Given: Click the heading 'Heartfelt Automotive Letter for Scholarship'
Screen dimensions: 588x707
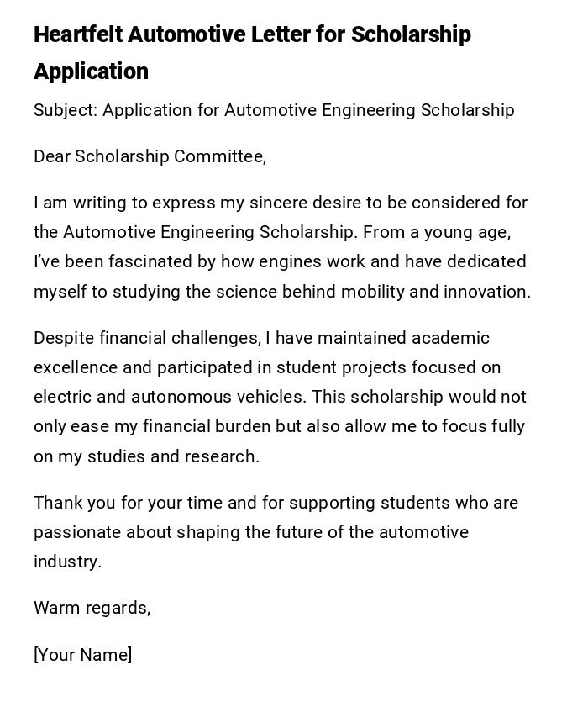Looking at the screenshot, I should click(x=252, y=35).
